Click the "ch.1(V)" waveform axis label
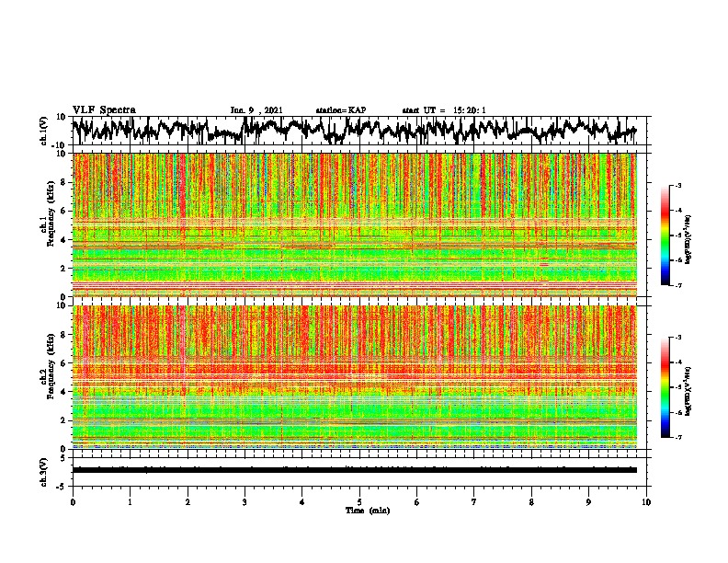Viewport: 728px width, 563px height. point(44,131)
